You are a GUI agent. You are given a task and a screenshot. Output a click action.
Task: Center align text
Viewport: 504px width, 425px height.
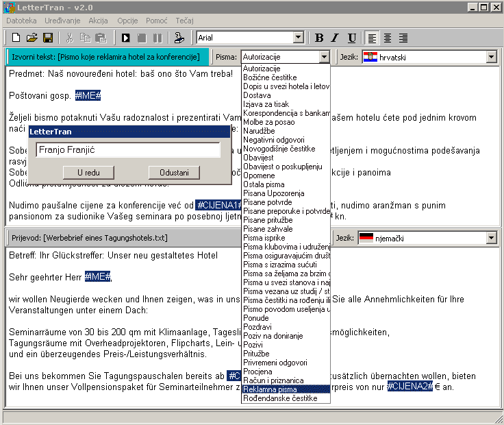click(x=388, y=38)
